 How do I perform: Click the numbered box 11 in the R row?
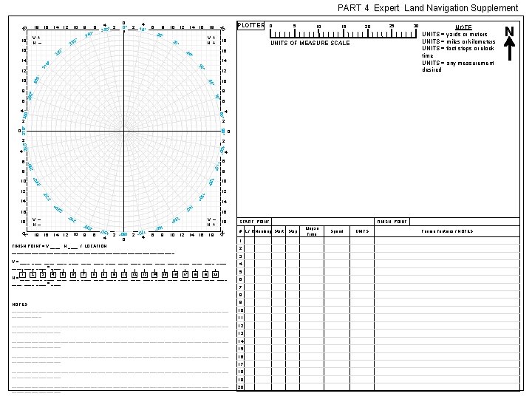(124, 274)
